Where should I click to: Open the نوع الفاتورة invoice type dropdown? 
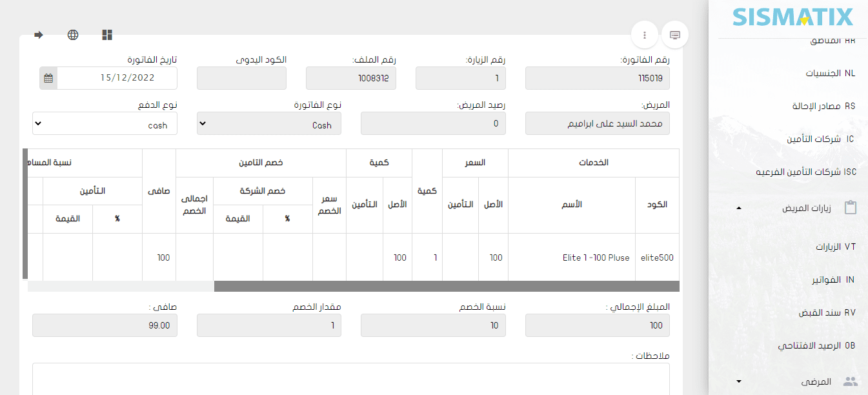(268, 124)
